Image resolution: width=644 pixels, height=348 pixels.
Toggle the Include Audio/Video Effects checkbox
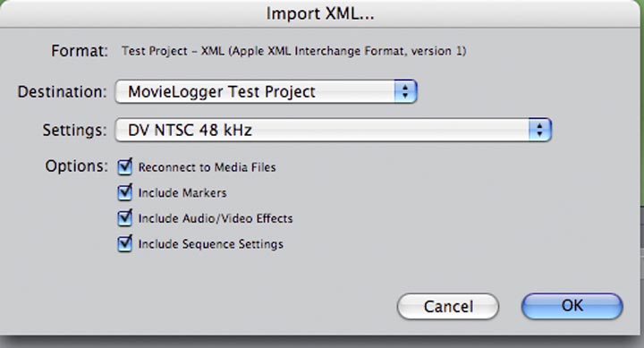pyautogui.click(x=125, y=218)
